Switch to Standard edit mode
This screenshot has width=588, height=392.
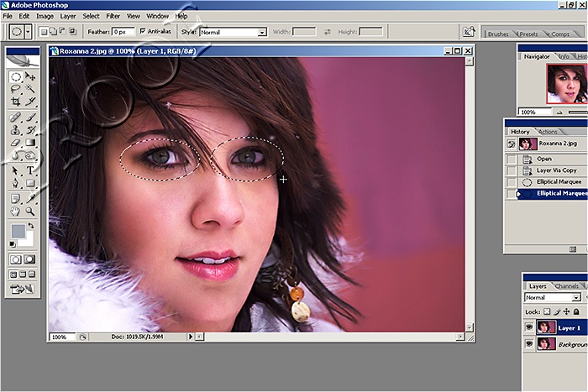click(x=15, y=259)
